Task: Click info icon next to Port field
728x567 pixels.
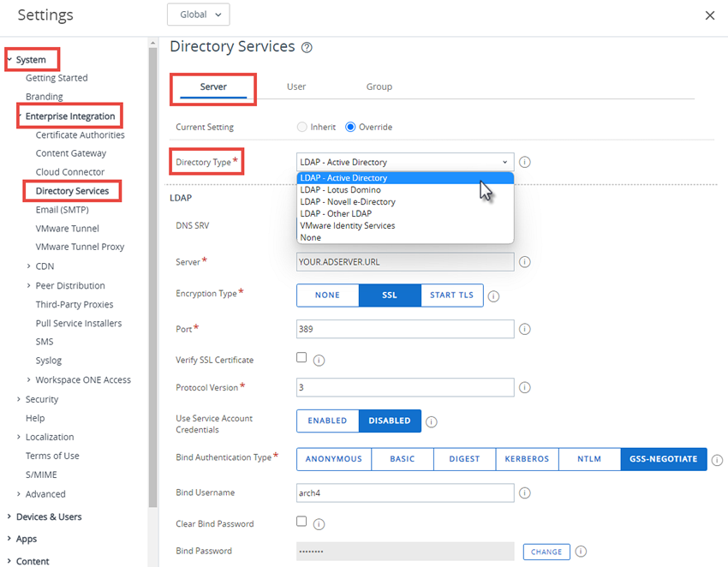Action: click(525, 329)
